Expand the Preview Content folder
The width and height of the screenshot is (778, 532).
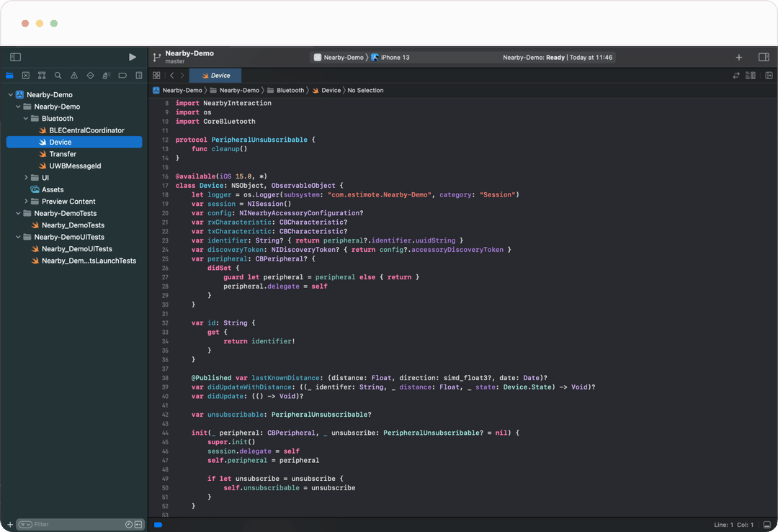(27, 202)
